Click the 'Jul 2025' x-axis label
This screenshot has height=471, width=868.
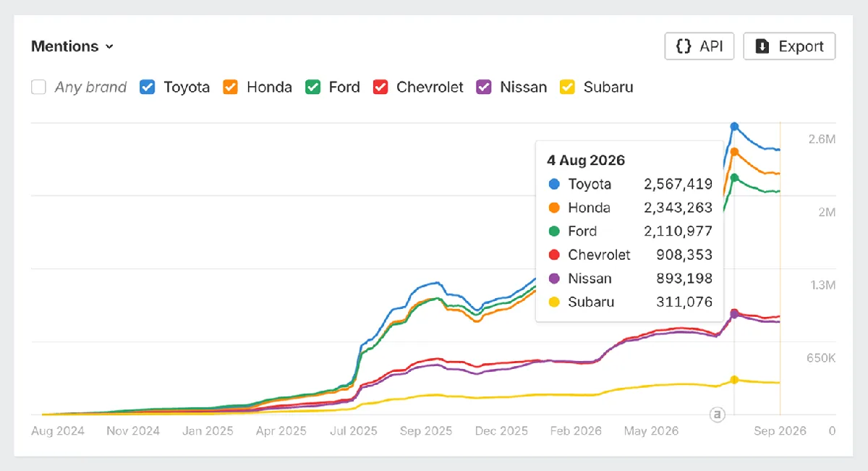(x=354, y=431)
